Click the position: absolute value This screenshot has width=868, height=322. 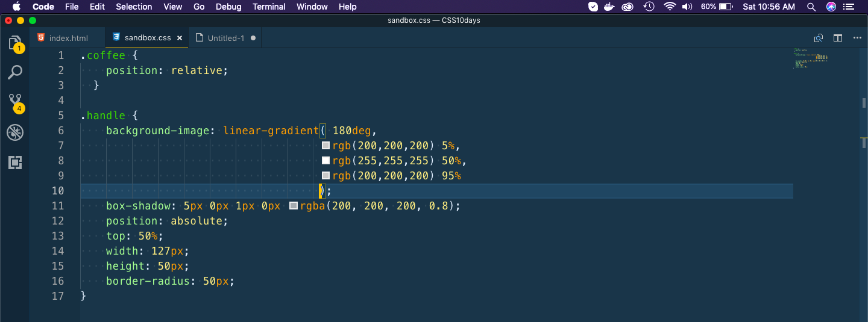[197, 221]
